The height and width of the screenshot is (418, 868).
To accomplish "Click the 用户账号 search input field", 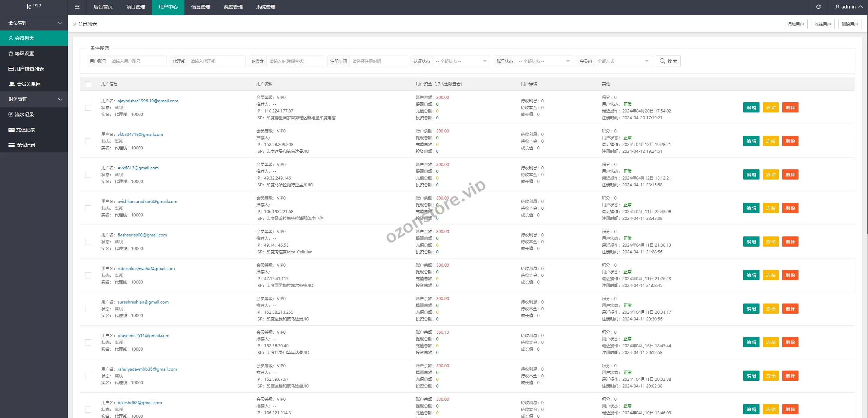I will tap(137, 61).
